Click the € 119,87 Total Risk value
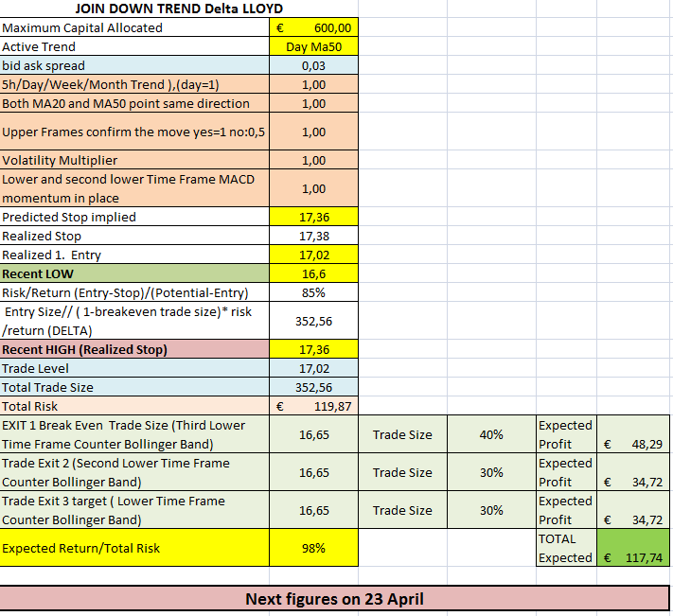This screenshot has width=673, height=616. tap(313, 406)
